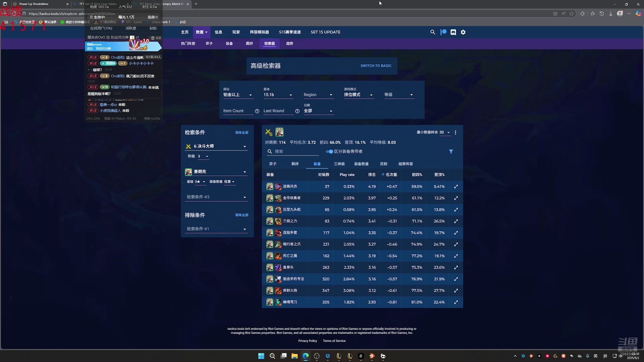
Task: Go to 阵容模拟器 in the navigation
Action: pyautogui.click(x=259, y=32)
